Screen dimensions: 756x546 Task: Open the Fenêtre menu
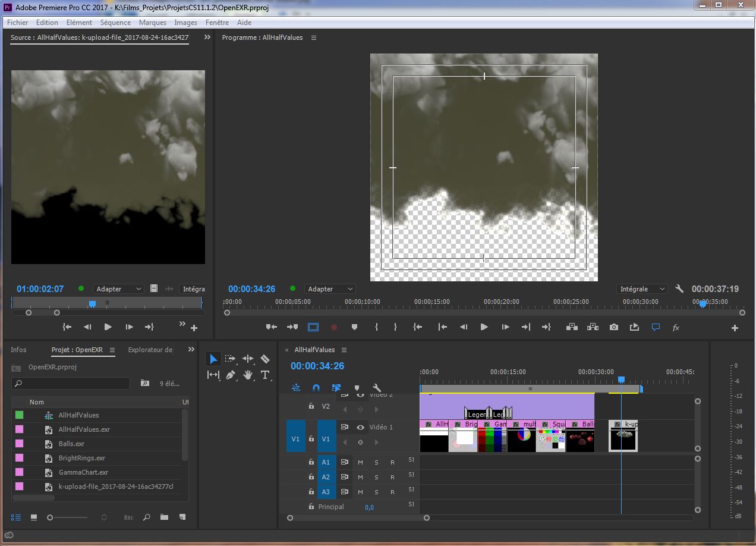click(x=217, y=23)
